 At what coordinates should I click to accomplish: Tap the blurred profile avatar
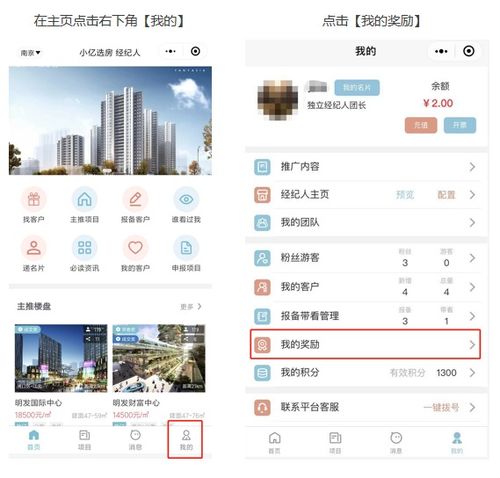pyautogui.click(x=278, y=100)
